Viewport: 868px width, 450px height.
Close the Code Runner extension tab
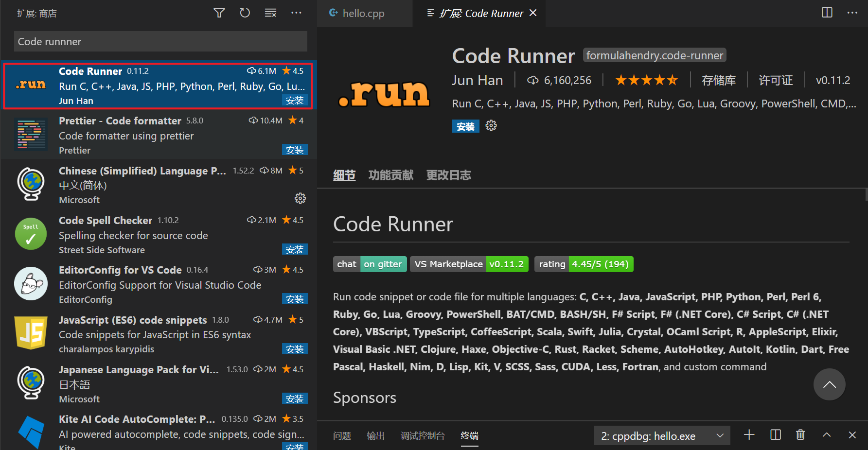click(533, 13)
